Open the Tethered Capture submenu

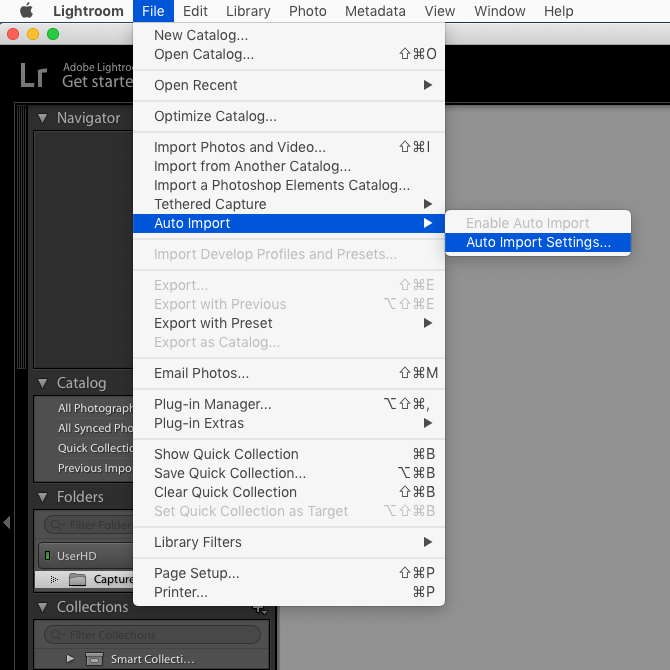click(210, 204)
